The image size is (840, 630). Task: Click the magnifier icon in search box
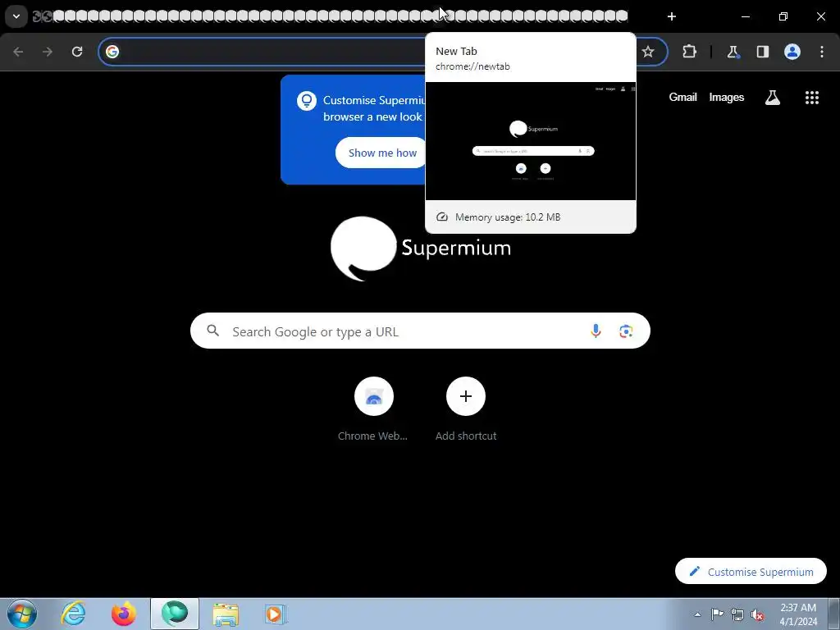(x=213, y=331)
